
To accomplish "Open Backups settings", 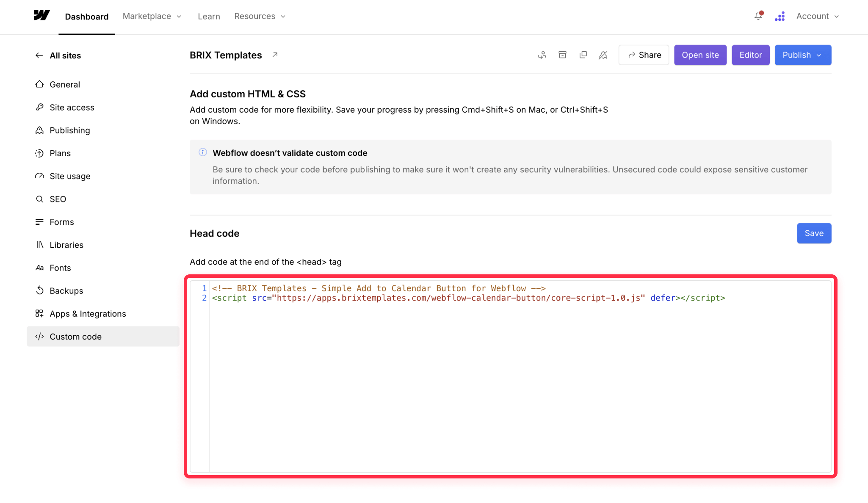I will 103,290.
